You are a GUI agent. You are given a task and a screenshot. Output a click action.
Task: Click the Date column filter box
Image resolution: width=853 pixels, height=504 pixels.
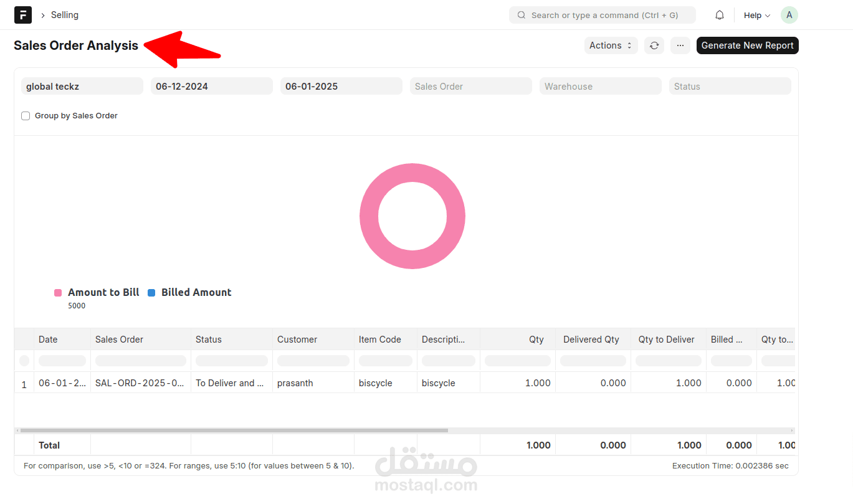(x=62, y=361)
